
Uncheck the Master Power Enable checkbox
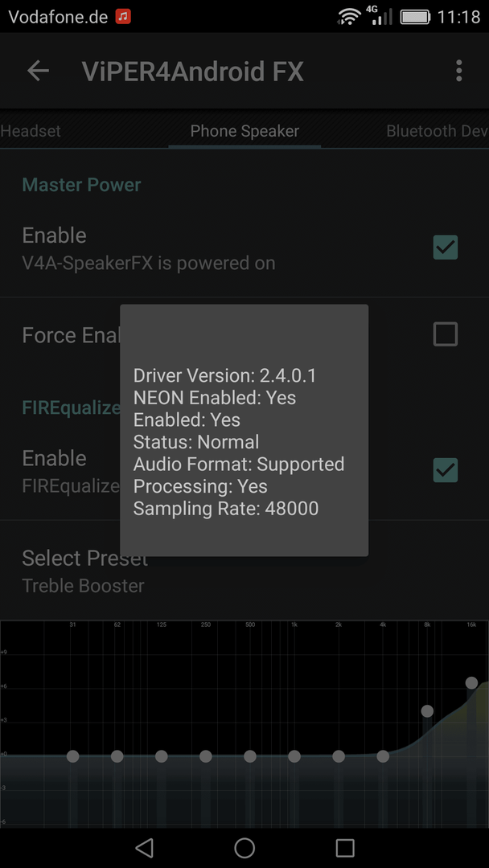point(446,247)
